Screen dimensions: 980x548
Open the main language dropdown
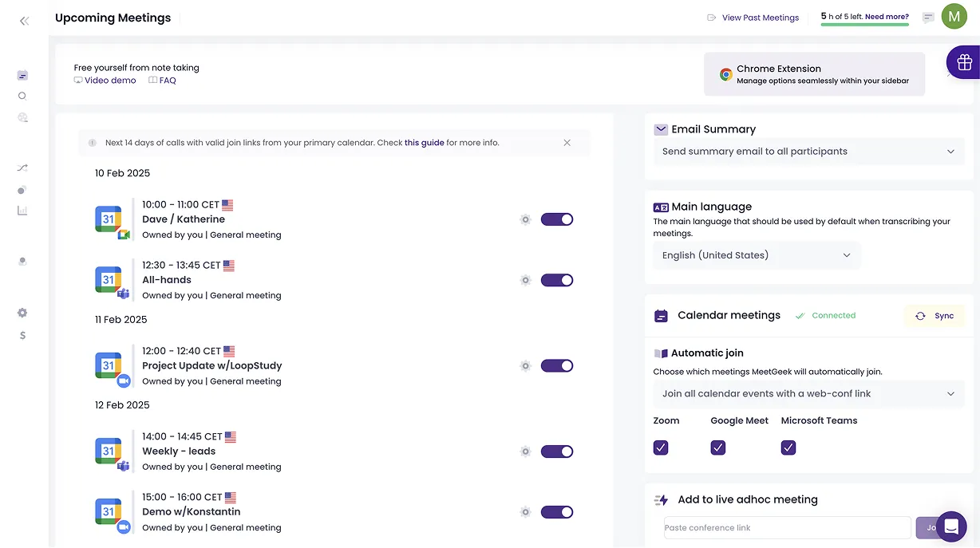pos(757,255)
